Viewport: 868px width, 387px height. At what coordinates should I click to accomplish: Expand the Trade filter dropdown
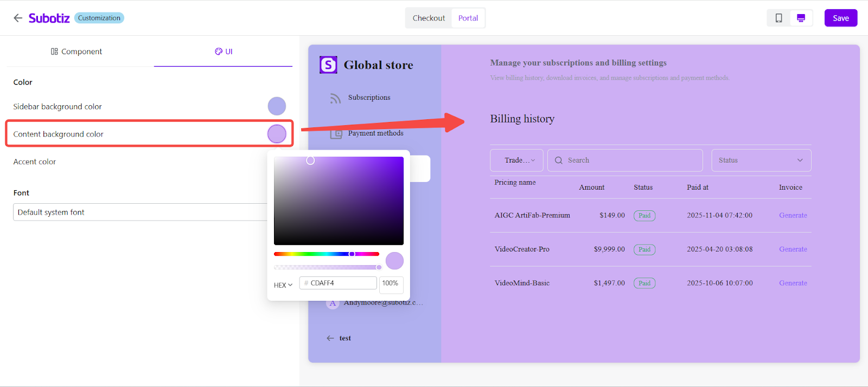pos(516,160)
